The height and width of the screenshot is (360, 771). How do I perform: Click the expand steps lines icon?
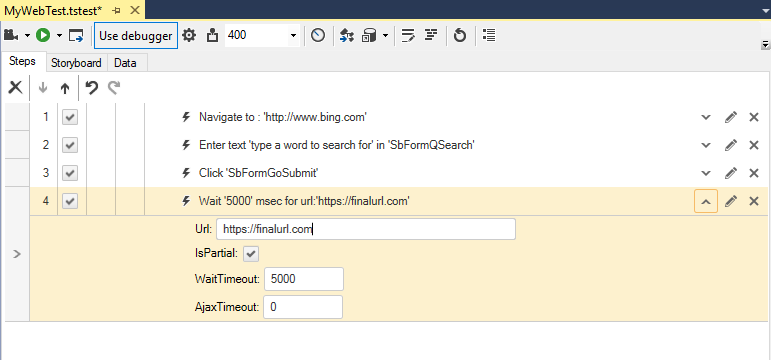[x=408, y=35]
